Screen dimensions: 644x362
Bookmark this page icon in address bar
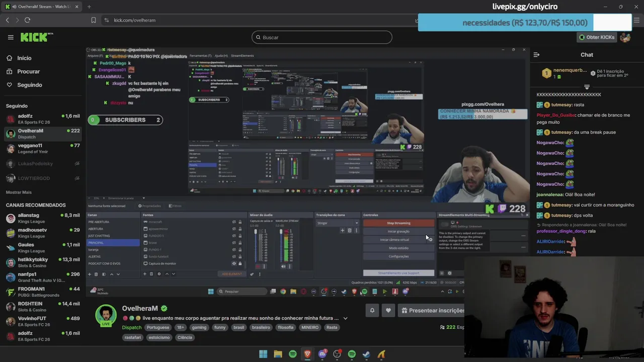94,20
